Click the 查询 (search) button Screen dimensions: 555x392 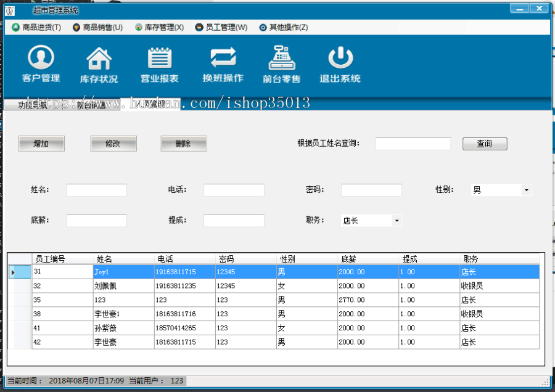point(485,143)
